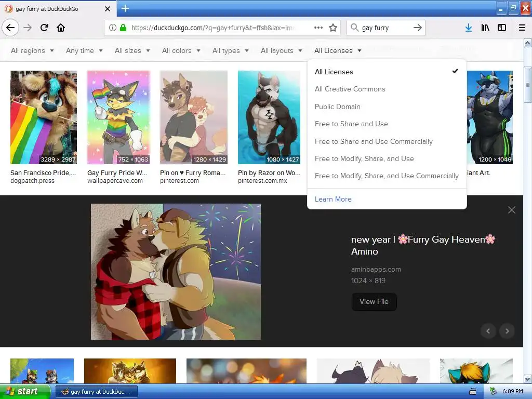Toggle the sidebar view

(502, 28)
